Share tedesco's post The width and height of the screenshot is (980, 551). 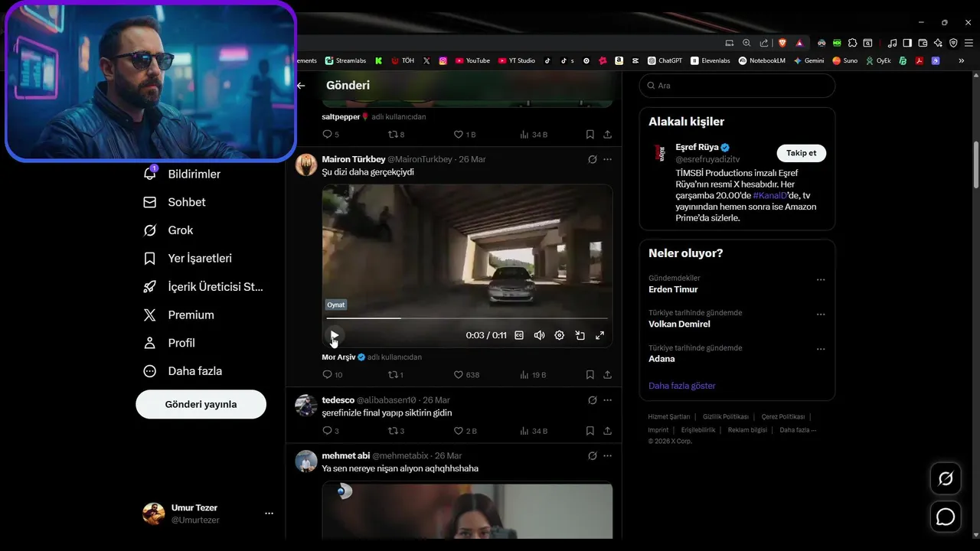tap(607, 431)
